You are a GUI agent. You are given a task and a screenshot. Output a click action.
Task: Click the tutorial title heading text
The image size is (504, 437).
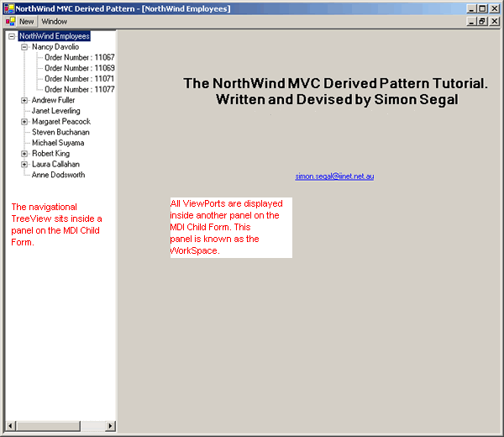tap(335, 92)
